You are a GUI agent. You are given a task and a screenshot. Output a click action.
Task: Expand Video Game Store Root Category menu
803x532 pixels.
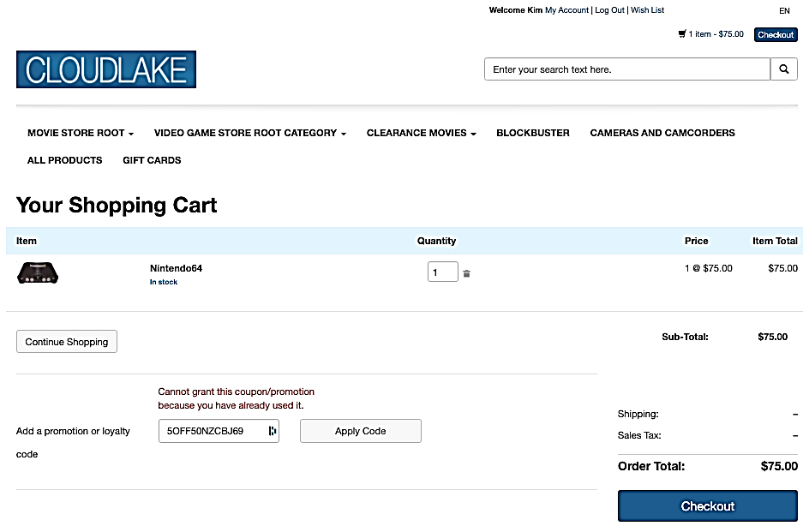coord(249,133)
